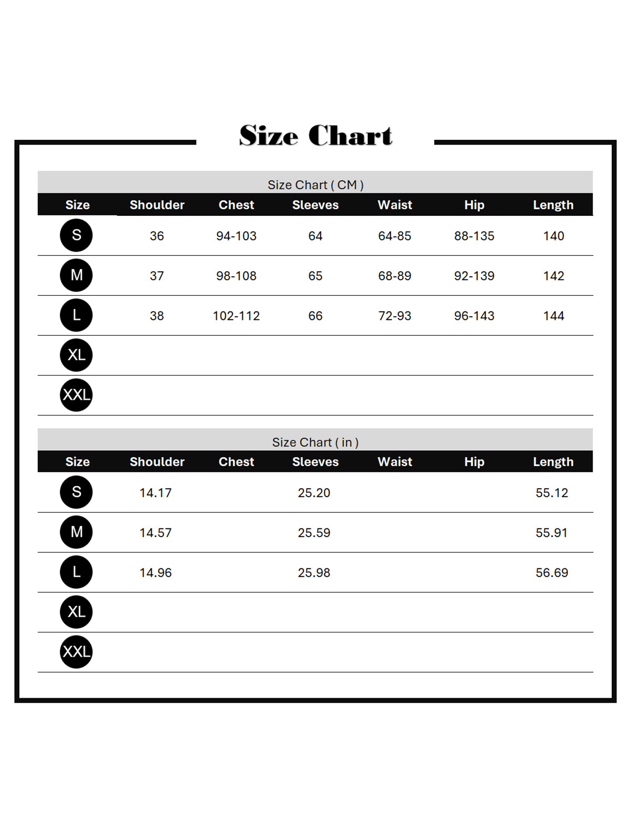
Task: Click the 96-143 hip value
Action: pos(474,316)
